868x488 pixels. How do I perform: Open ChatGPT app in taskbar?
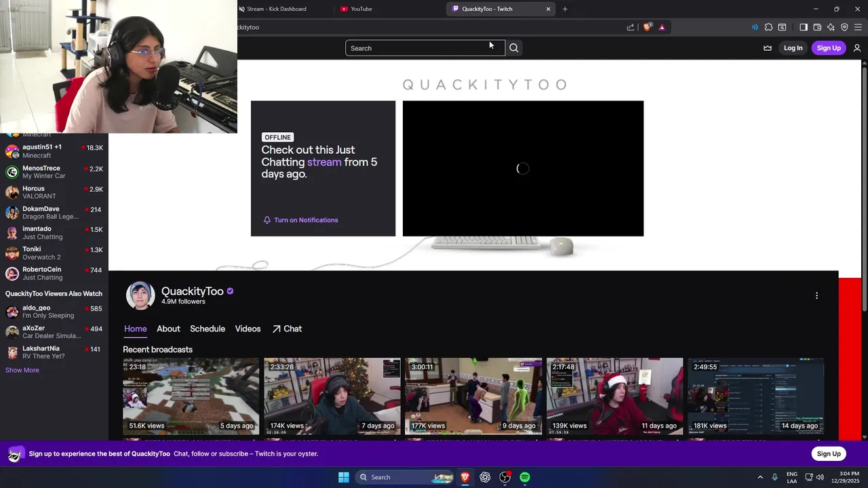tap(485, 477)
